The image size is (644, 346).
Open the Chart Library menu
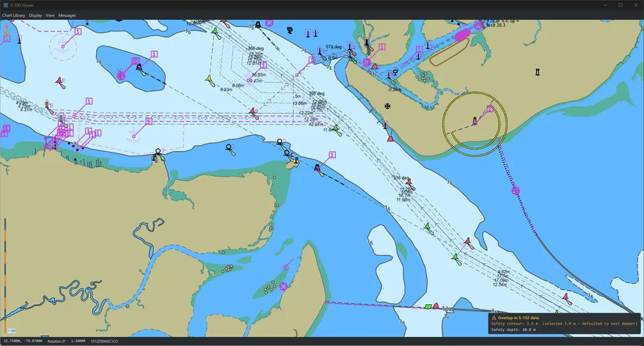point(14,15)
